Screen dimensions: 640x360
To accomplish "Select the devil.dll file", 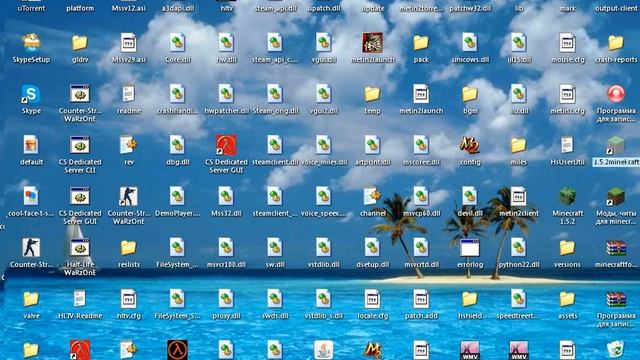I will click(470, 197).
